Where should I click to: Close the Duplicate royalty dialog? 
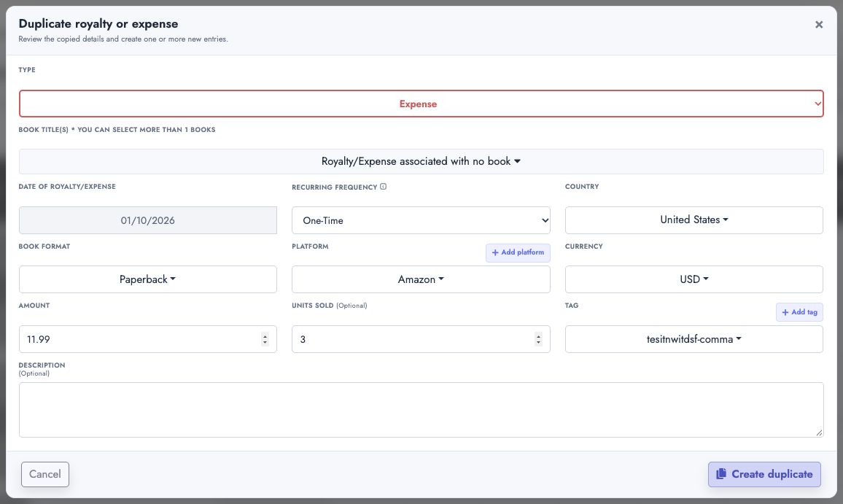click(818, 24)
